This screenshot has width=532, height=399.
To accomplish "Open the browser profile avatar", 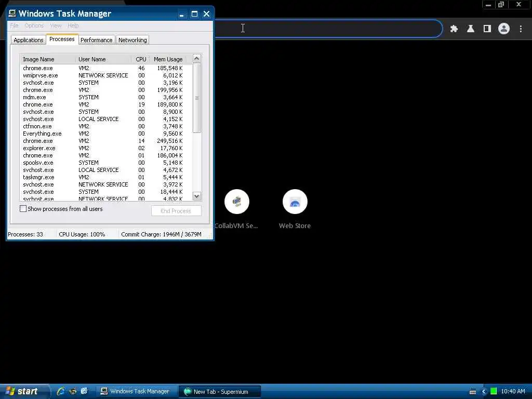I will tap(504, 29).
